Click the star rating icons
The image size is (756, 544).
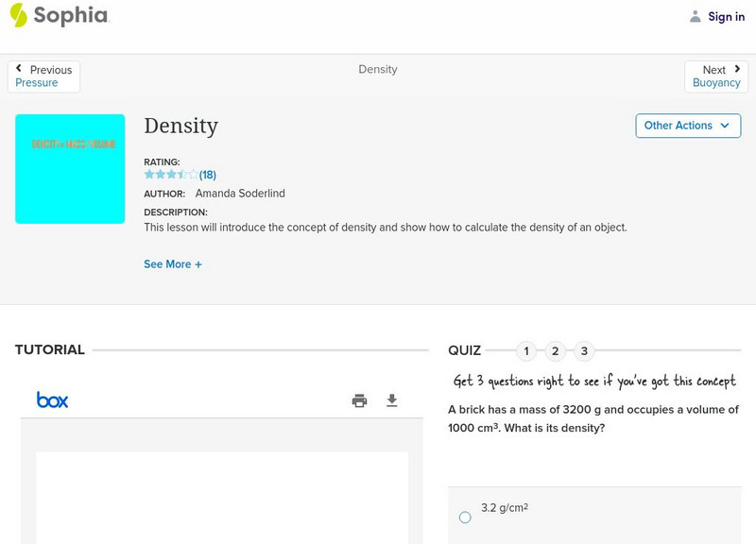[x=170, y=175]
